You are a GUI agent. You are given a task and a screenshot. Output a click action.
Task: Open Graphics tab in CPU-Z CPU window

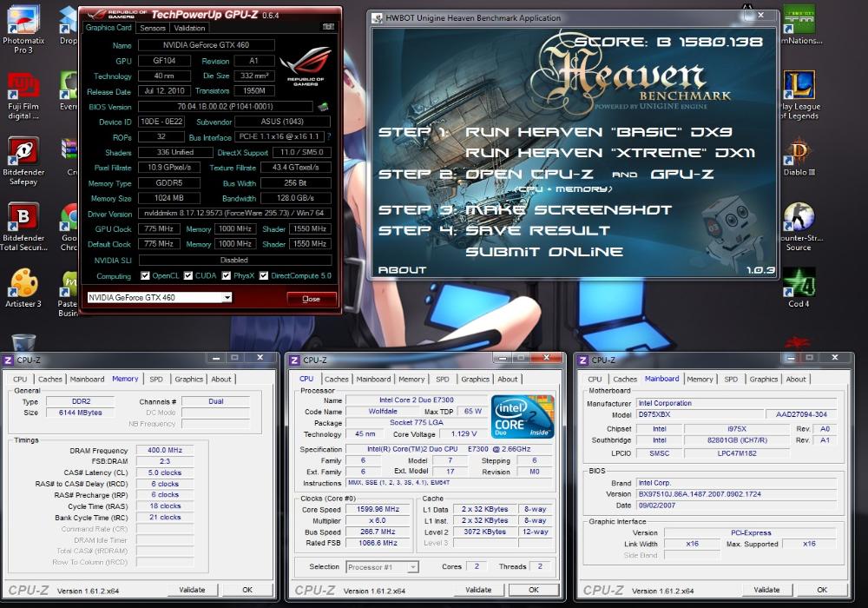coord(475,380)
